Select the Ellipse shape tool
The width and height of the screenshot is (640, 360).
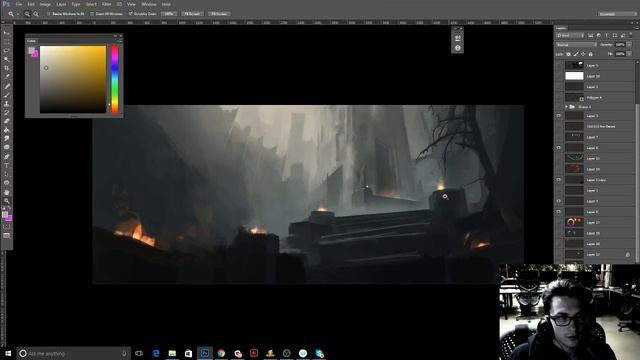point(6,183)
